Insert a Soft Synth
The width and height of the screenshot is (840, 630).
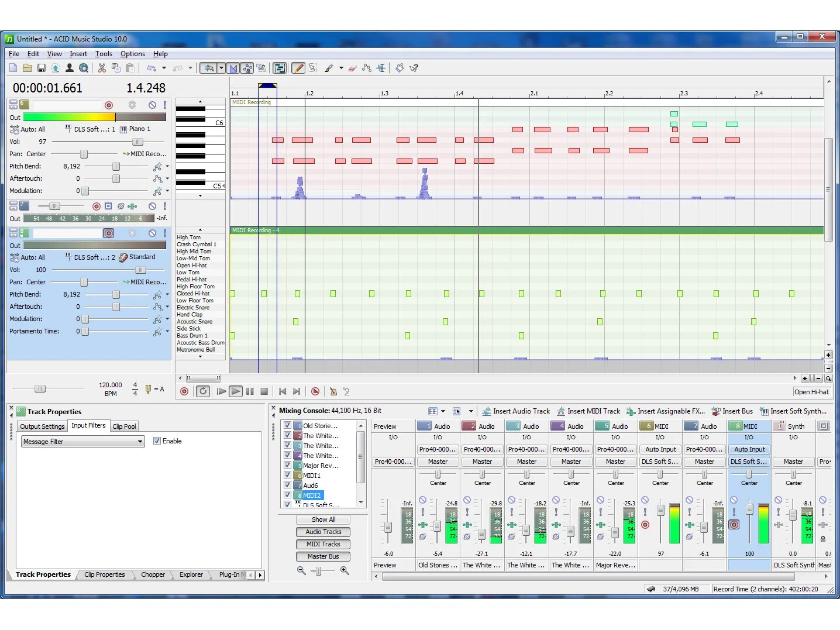794,411
